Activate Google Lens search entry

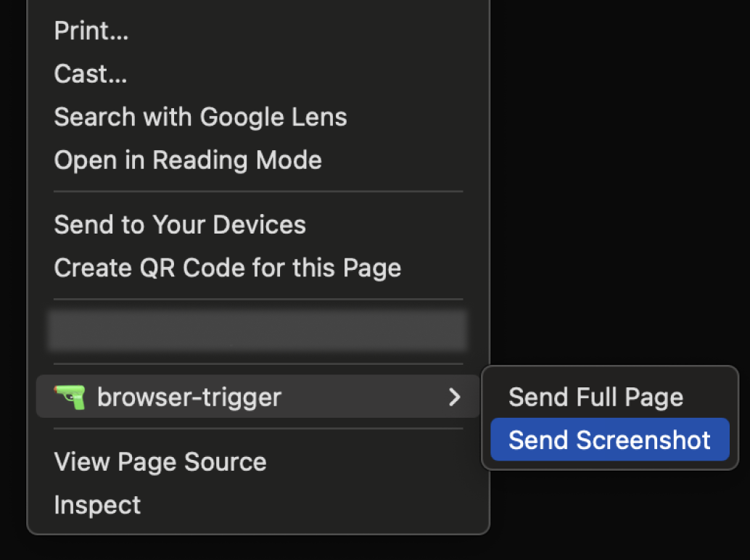point(200,117)
